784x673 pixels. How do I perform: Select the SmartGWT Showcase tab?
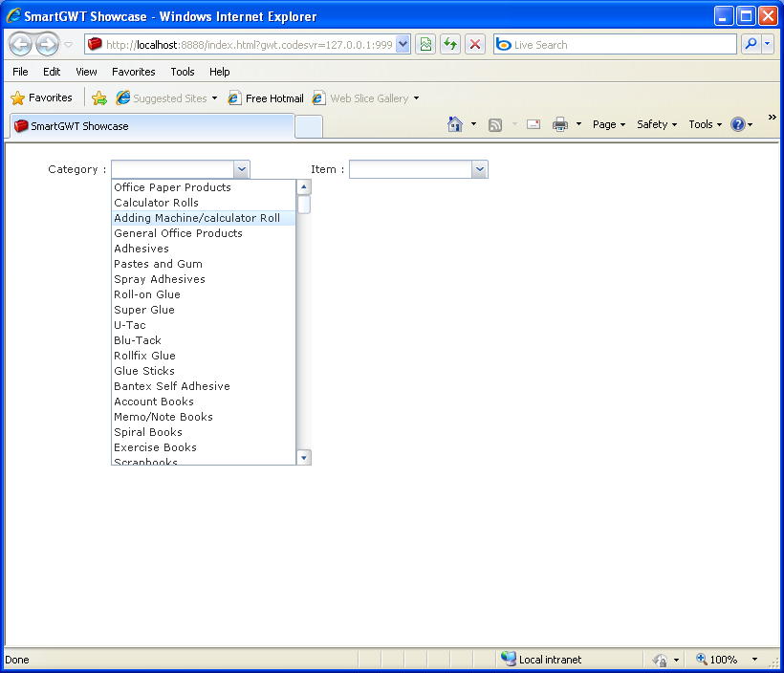coord(152,126)
